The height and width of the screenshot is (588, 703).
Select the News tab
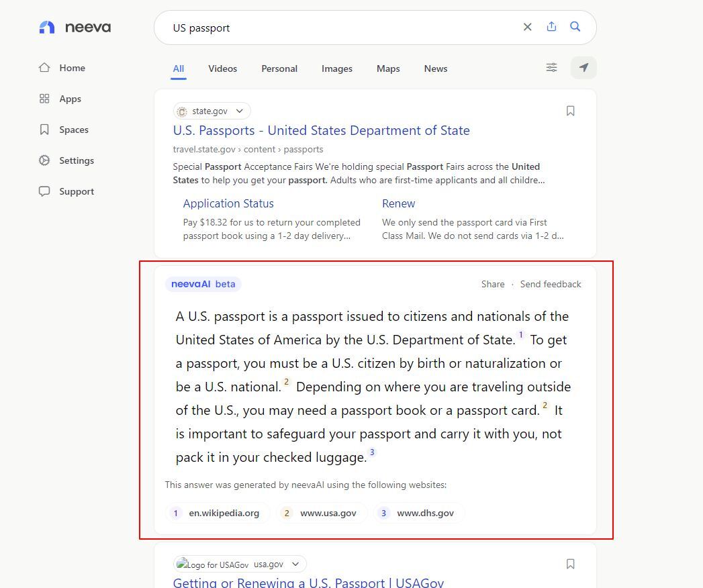coord(435,68)
